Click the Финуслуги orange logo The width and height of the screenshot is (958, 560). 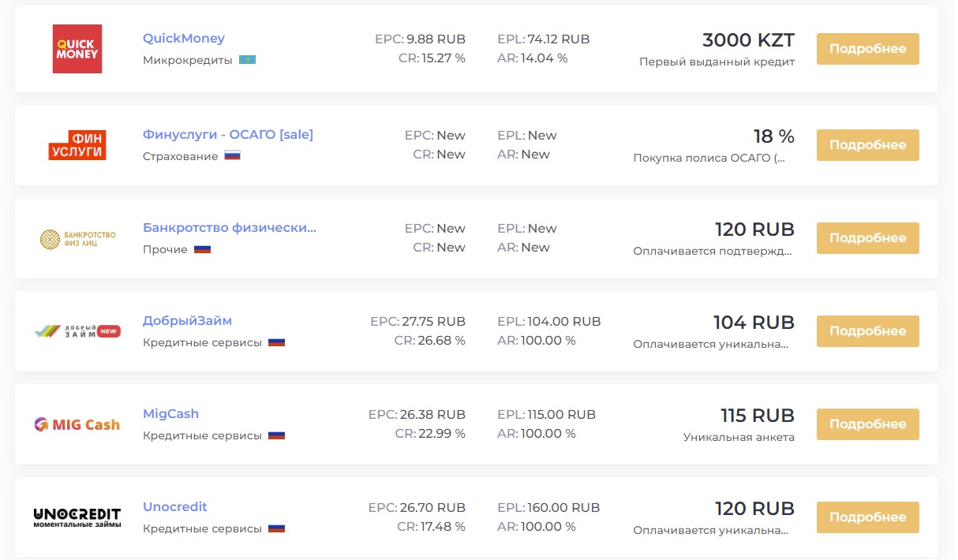(x=77, y=145)
